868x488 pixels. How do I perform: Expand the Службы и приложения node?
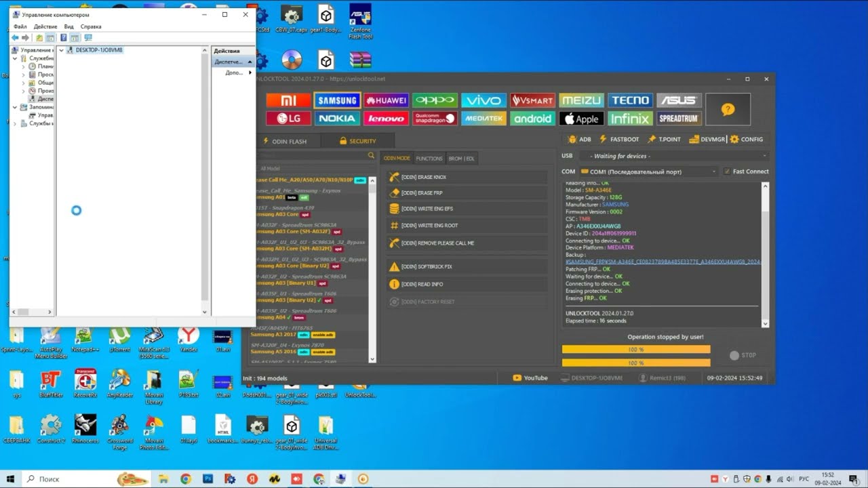(x=16, y=123)
